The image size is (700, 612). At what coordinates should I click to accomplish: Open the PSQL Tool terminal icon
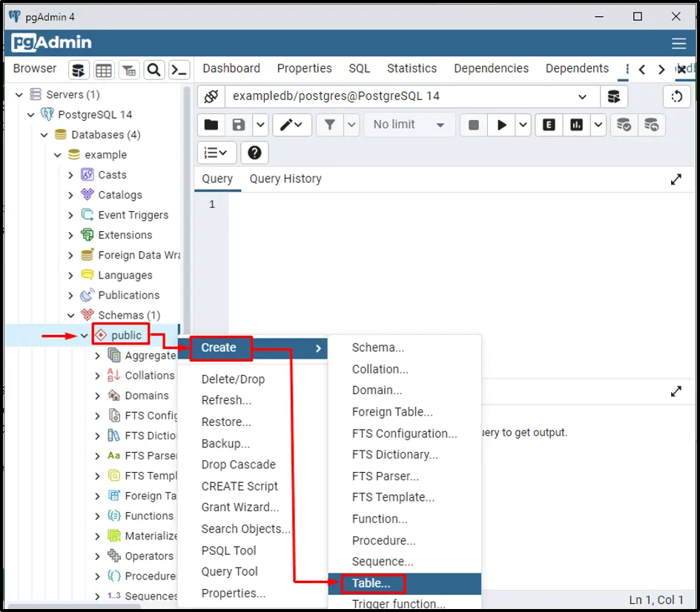point(179,70)
